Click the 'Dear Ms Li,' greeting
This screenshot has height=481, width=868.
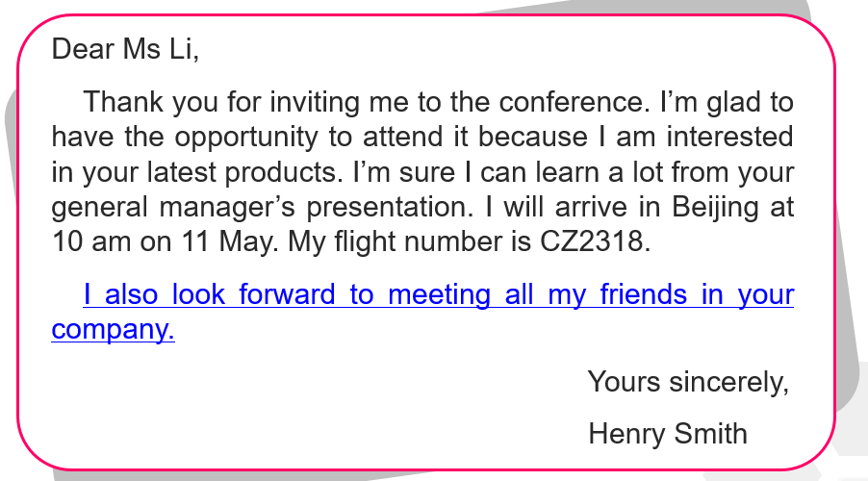click(x=125, y=48)
